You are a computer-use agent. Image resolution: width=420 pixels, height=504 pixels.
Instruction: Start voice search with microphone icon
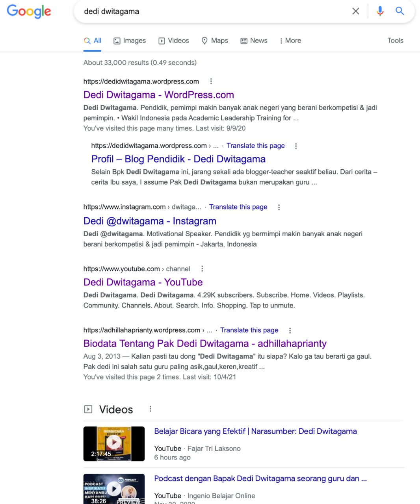tap(380, 11)
